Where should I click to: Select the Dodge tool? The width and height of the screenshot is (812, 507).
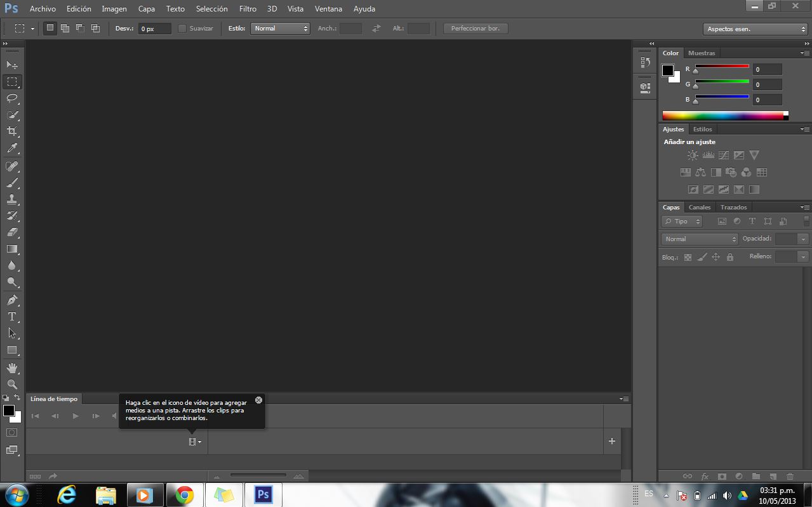pos(12,282)
